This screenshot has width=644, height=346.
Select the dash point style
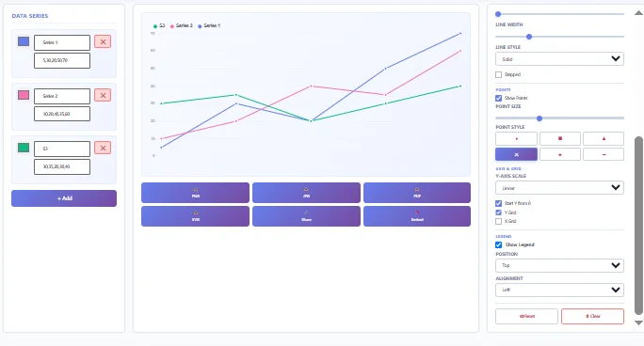coord(604,154)
